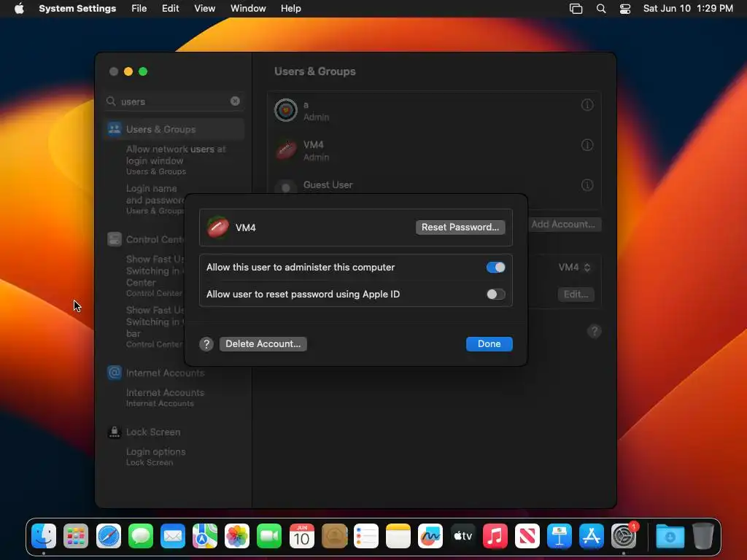This screenshot has width=747, height=560.
Task: Confirm the dialog with Done
Action: [x=489, y=344]
